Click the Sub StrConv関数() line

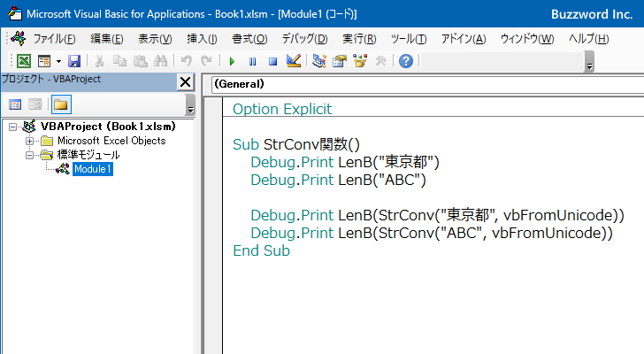296,144
